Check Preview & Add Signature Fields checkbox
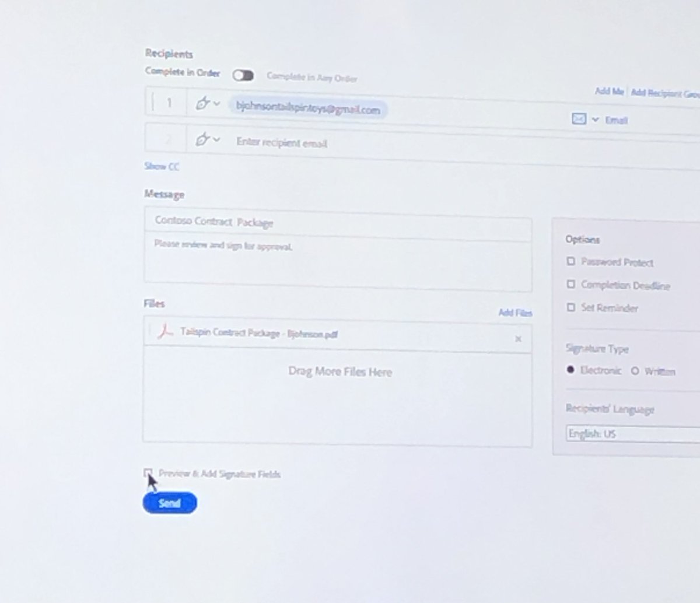Viewport: 700px width, 603px height. pyautogui.click(x=148, y=472)
